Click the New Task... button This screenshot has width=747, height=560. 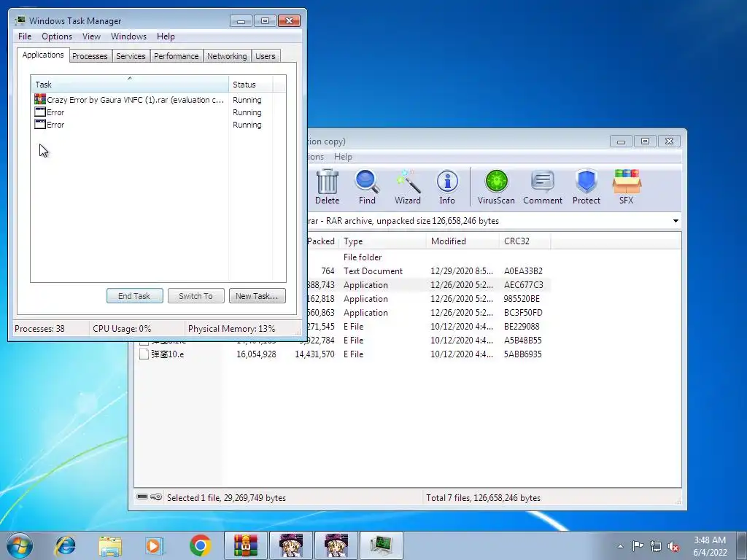257,296
